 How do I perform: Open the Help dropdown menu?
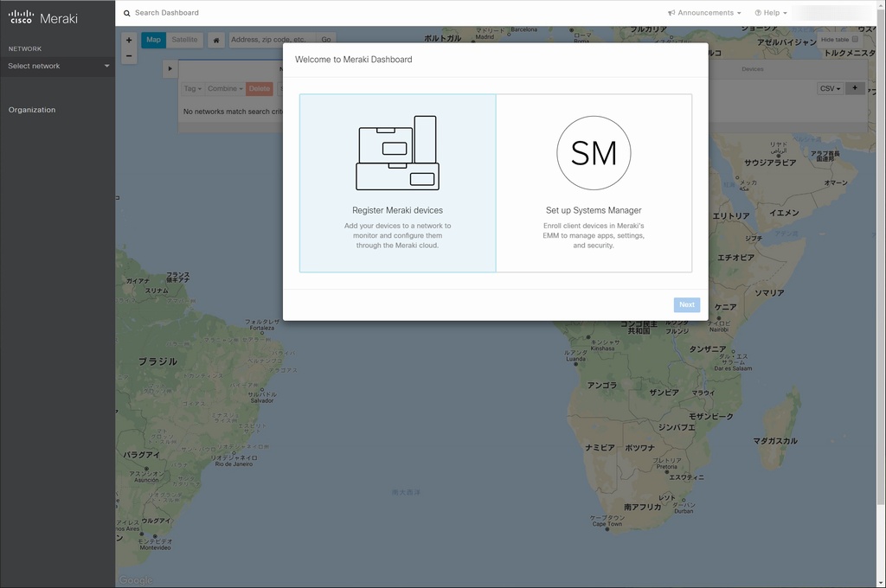771,13
